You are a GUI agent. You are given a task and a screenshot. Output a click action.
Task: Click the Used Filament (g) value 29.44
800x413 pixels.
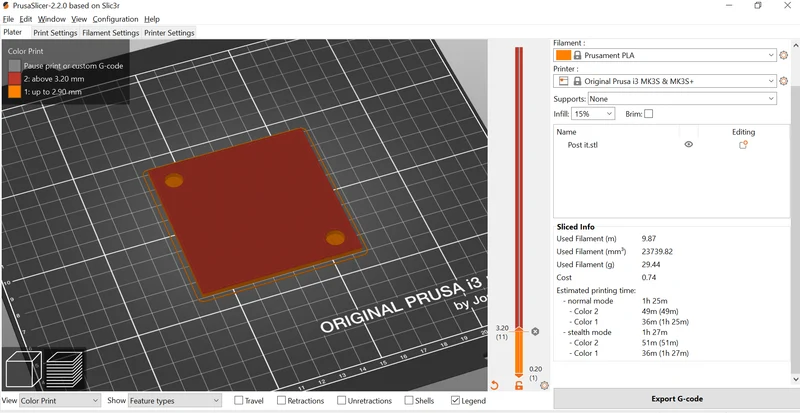(651, 264)
